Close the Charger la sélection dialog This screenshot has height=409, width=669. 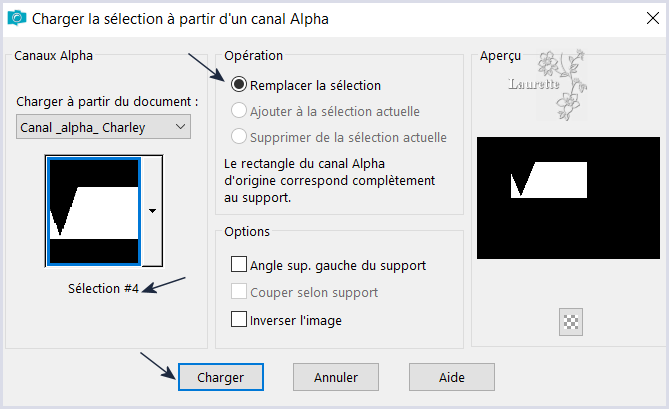(x=653, y=18)
